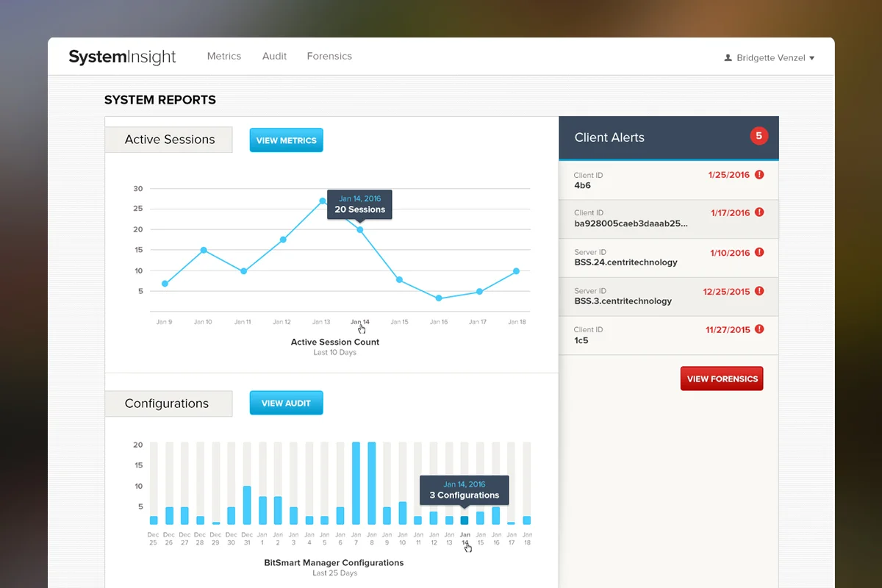
Task: Click the 1/25/2016 alert date
Action: coord(729,175)
